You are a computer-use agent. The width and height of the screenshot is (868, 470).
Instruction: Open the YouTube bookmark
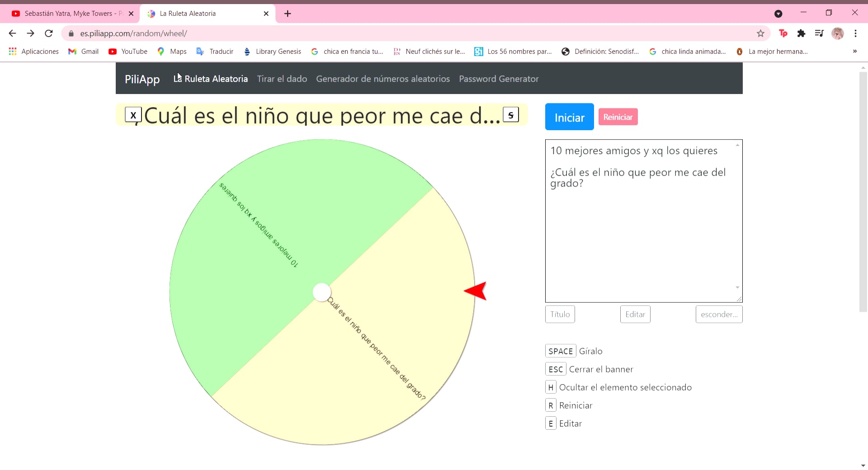point(128,51)
